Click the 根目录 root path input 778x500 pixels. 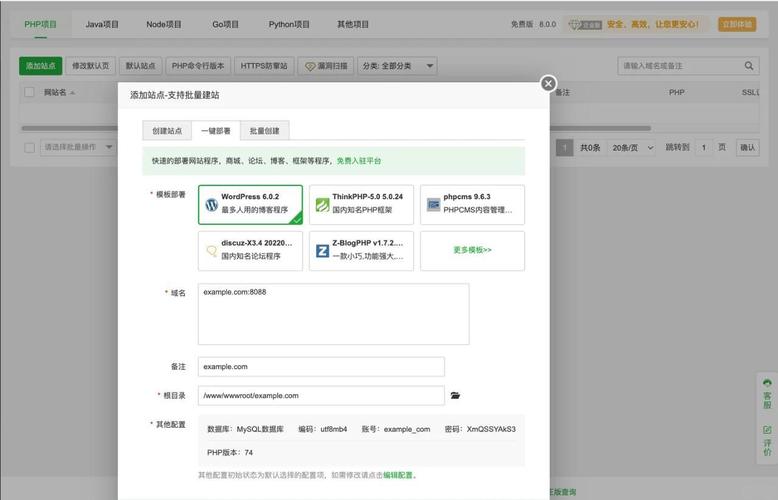321,395
